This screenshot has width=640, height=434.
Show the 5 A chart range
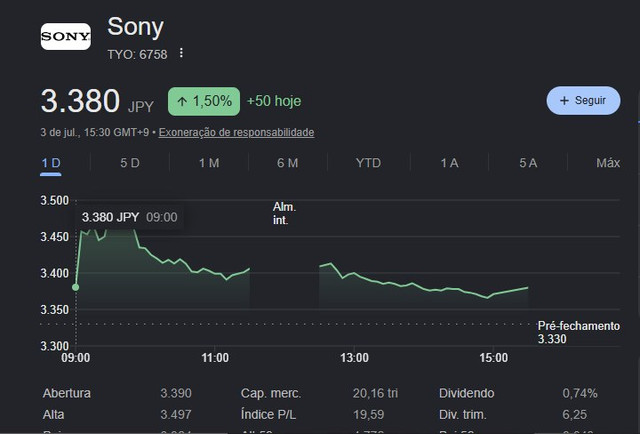pos(528,163)
